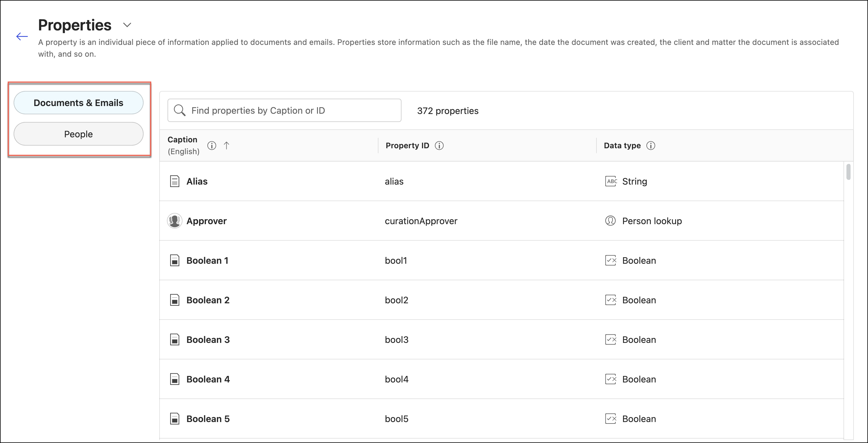Viewport: 868px width, 443px height.
Task: Toggle Caption sort order arrow
Action: point(226,146)
